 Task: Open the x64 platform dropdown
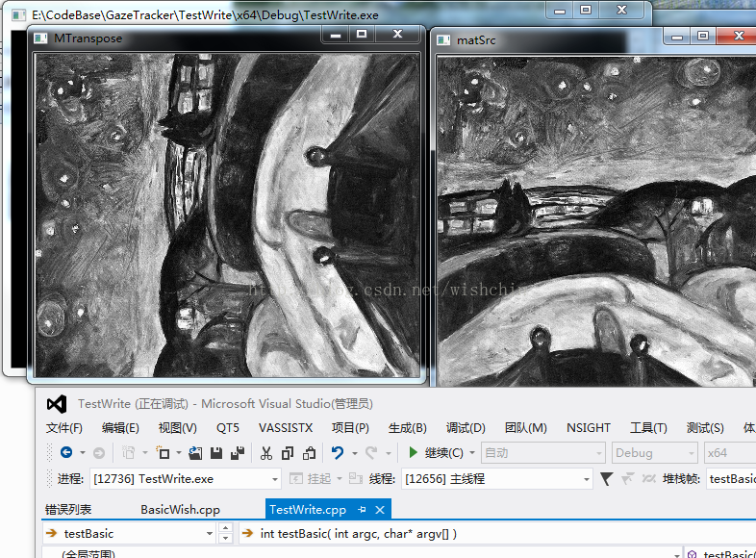[729, 453]
